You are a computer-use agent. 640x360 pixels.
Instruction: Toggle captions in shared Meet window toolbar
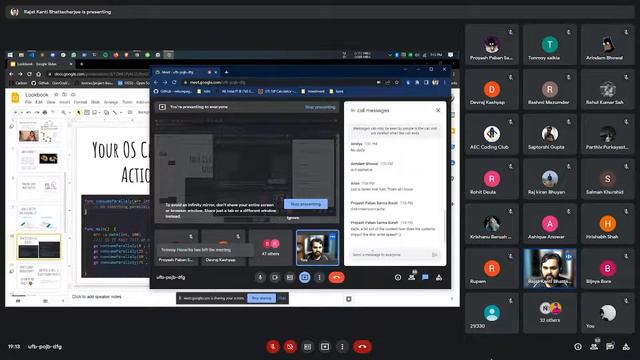click(289, 277)
